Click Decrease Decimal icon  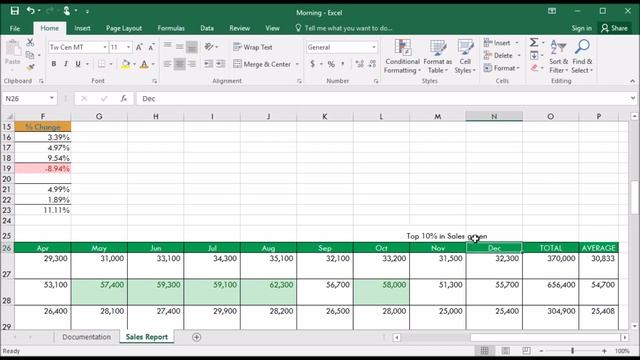click(372, 64)
